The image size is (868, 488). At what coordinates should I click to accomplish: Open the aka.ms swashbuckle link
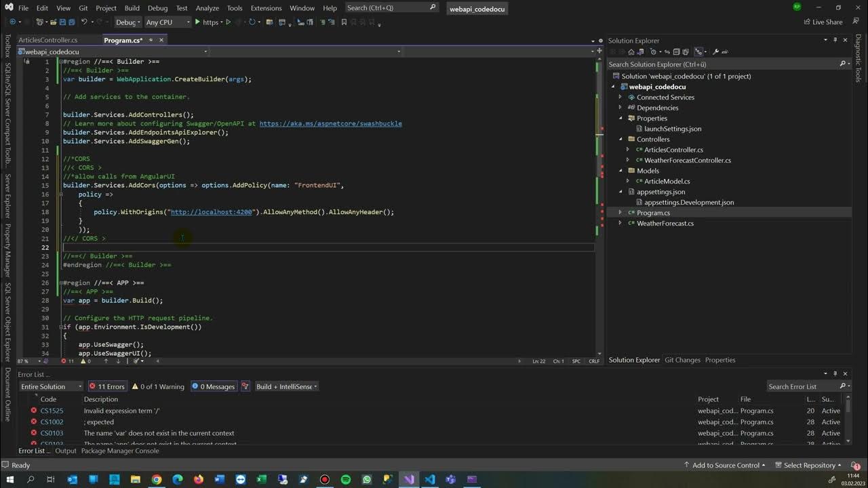point(330,123)
